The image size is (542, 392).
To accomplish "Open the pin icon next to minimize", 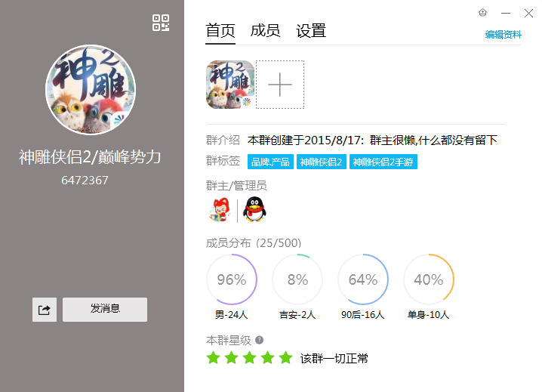I will [482, 13].
